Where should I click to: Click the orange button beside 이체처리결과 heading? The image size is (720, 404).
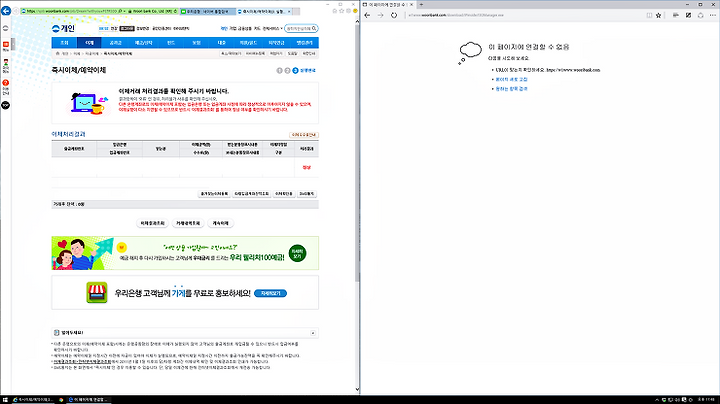pos(304,135)
